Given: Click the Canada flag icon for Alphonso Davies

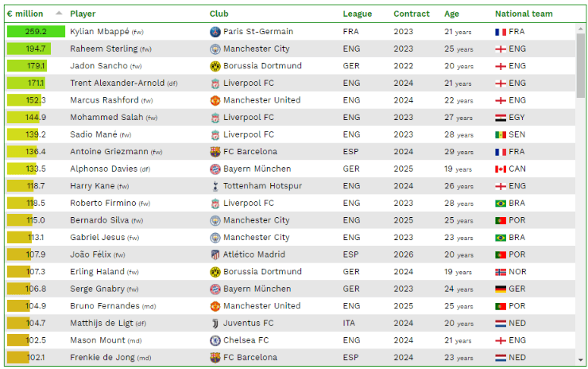Looking at the screenshot, I should [x=501, y=169].
